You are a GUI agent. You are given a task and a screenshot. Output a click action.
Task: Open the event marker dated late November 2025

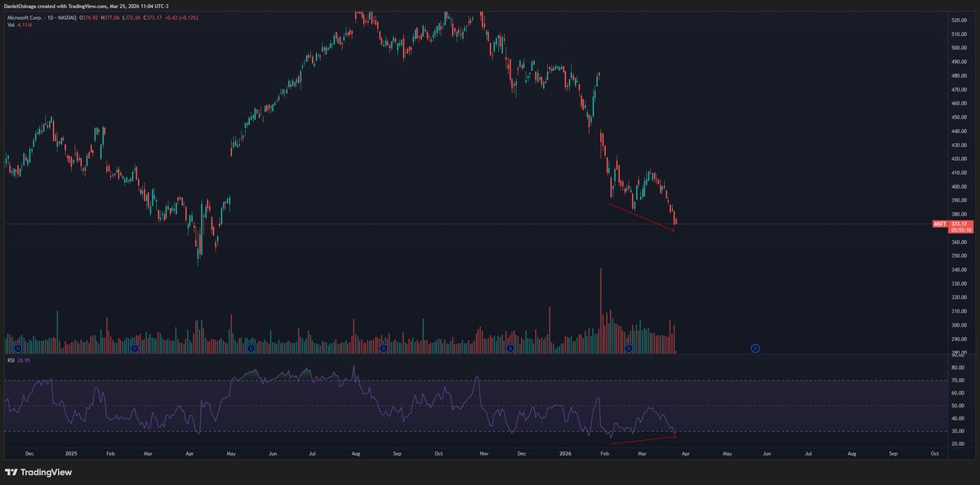pyautogui.click(x=510, y=348)
